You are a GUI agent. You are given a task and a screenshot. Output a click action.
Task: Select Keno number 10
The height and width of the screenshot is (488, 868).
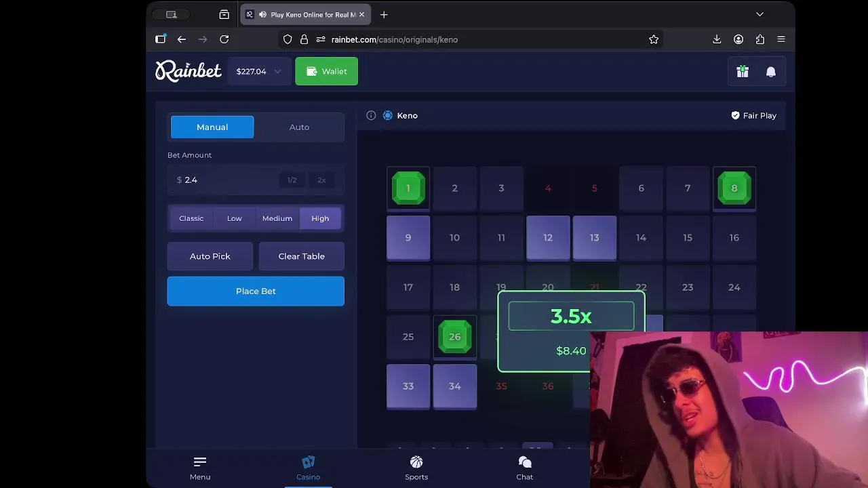coord(455,238)
